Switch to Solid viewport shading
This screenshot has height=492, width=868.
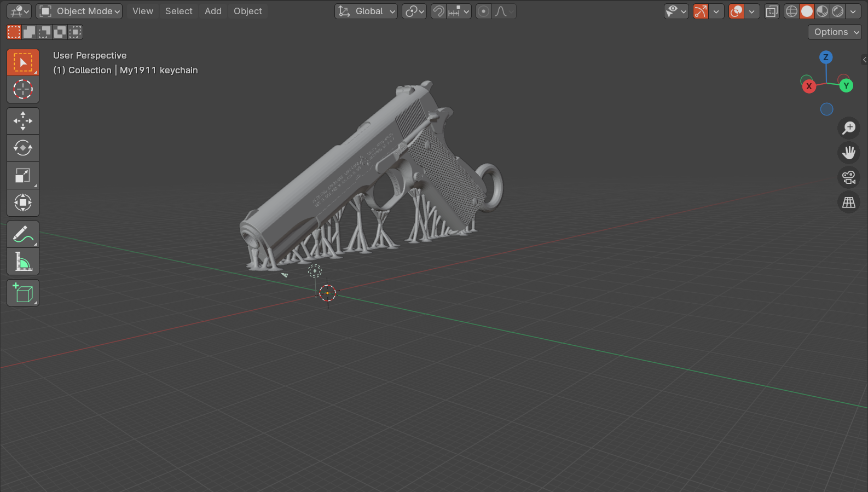(807, 11)
